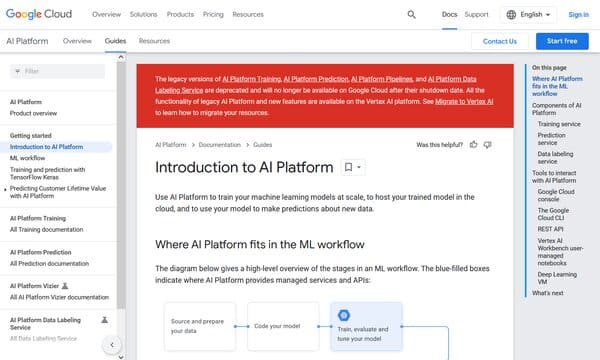Click AI Platform Pipelines banner link
Image resolution: width=600 pixels, height=360 pixels.
point(382,79)
